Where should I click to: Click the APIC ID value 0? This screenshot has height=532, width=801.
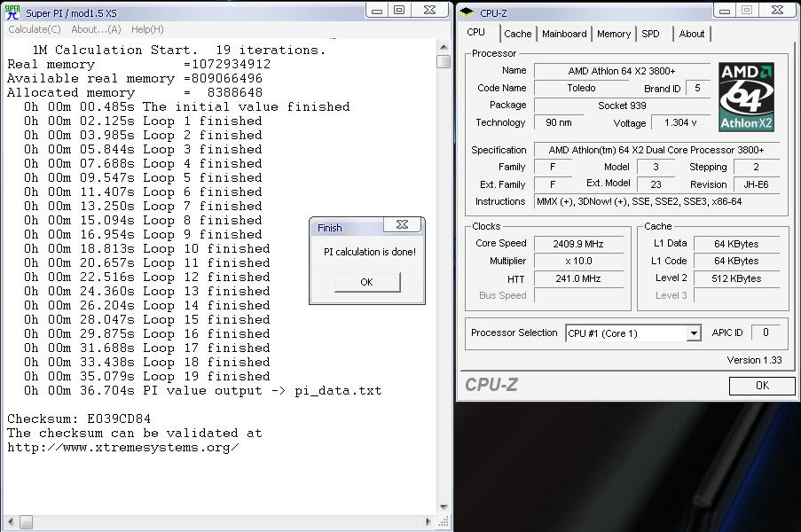coord(766,332)
